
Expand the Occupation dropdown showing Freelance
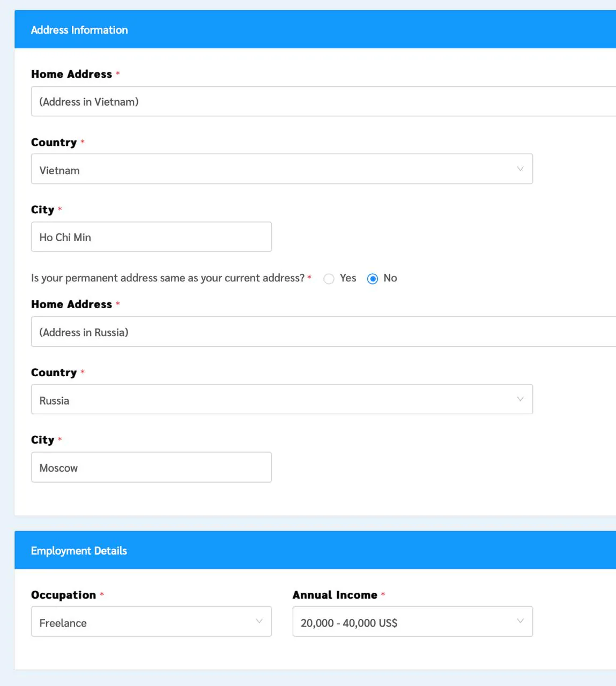(151, 622)
